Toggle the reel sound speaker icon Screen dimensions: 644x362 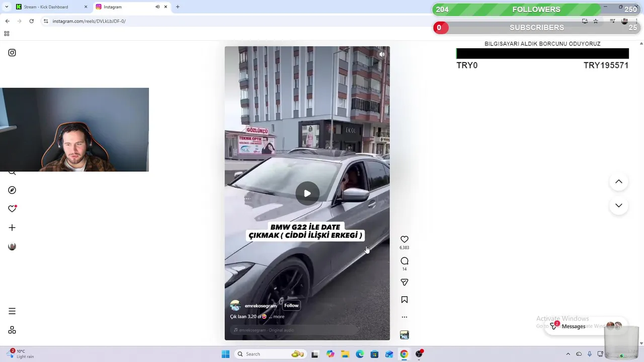[382, 54]
